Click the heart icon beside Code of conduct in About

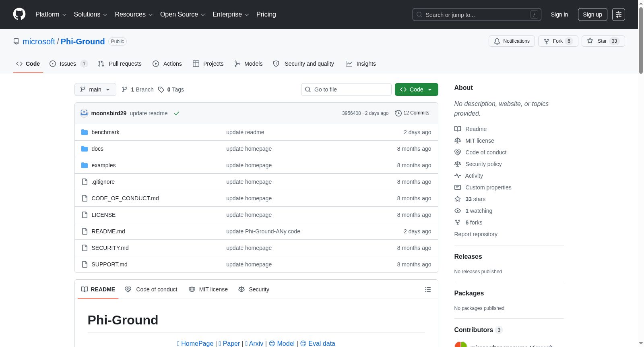(x=458, y=152)
